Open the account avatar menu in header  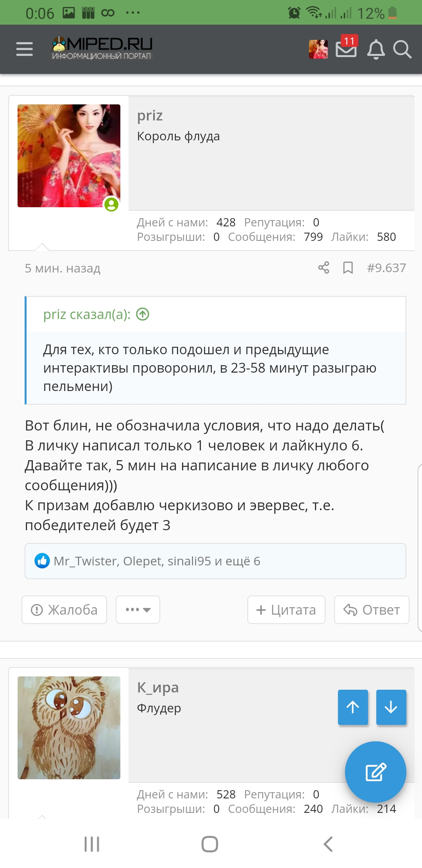coord(318,49)
